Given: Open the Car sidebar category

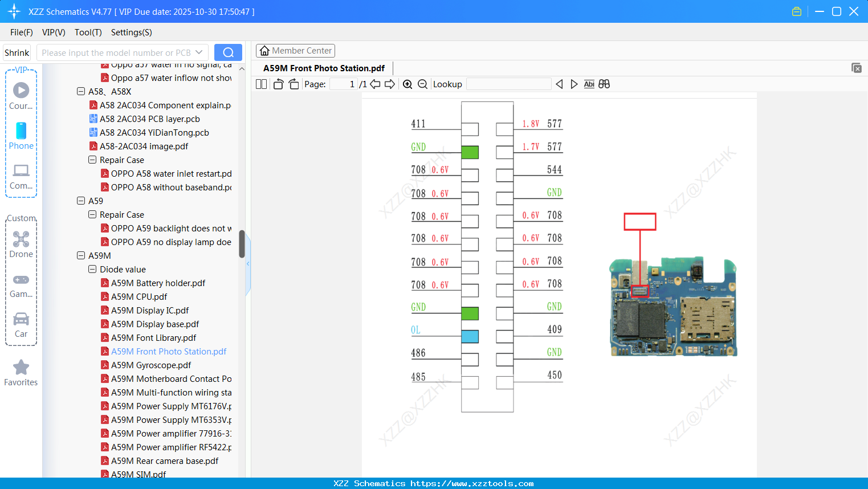Looking at the screenshot, I should pyautogui.click(x=21, y=325).
